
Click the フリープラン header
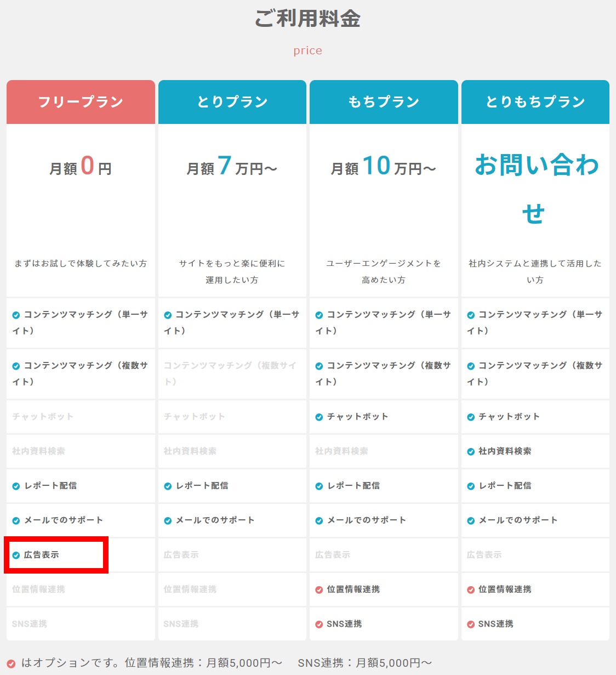point(81,102)
